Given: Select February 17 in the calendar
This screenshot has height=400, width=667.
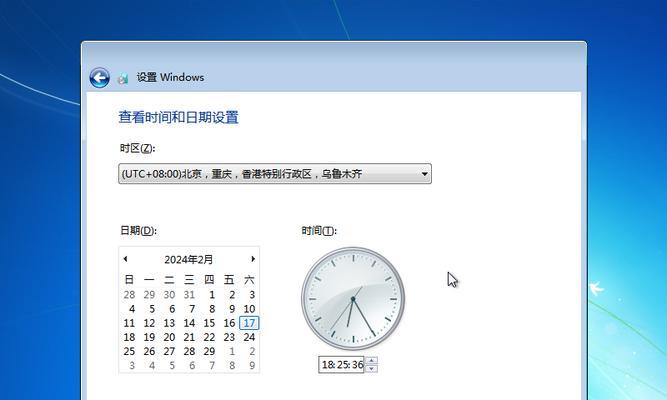Looking at the screenshot, I should pos(249,323).
